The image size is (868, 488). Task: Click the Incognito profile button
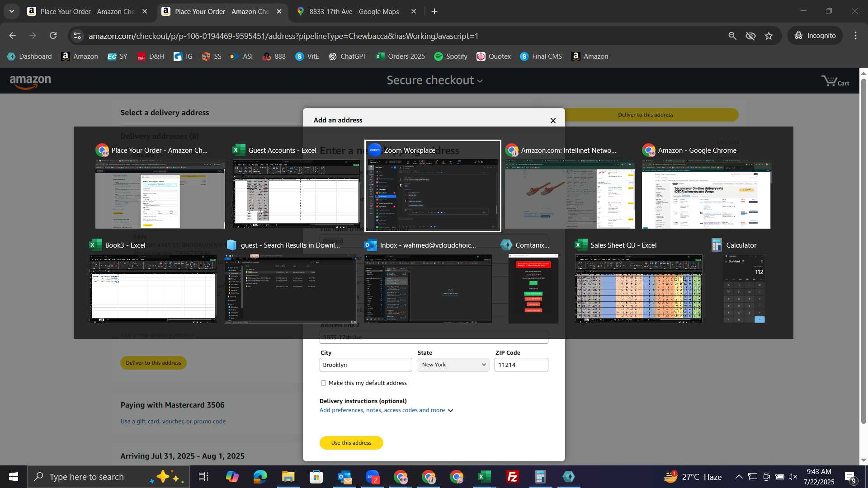(815, 36)
